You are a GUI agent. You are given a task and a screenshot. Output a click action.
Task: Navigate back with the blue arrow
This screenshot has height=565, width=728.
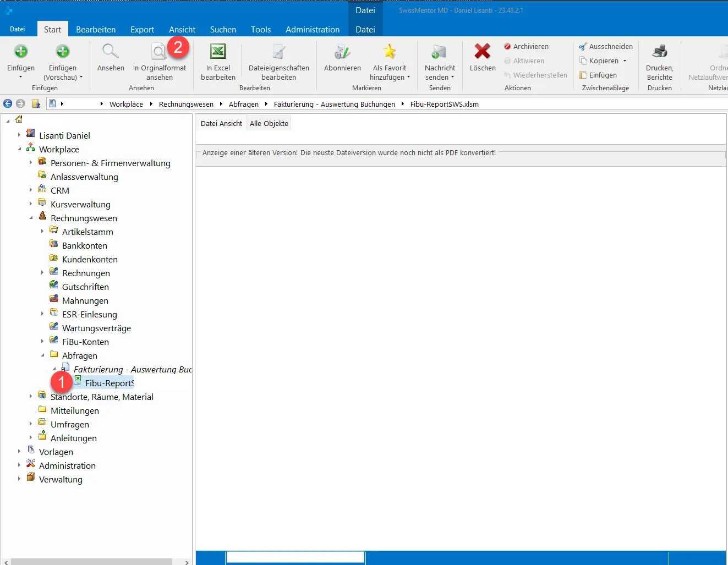pos(8,103)
